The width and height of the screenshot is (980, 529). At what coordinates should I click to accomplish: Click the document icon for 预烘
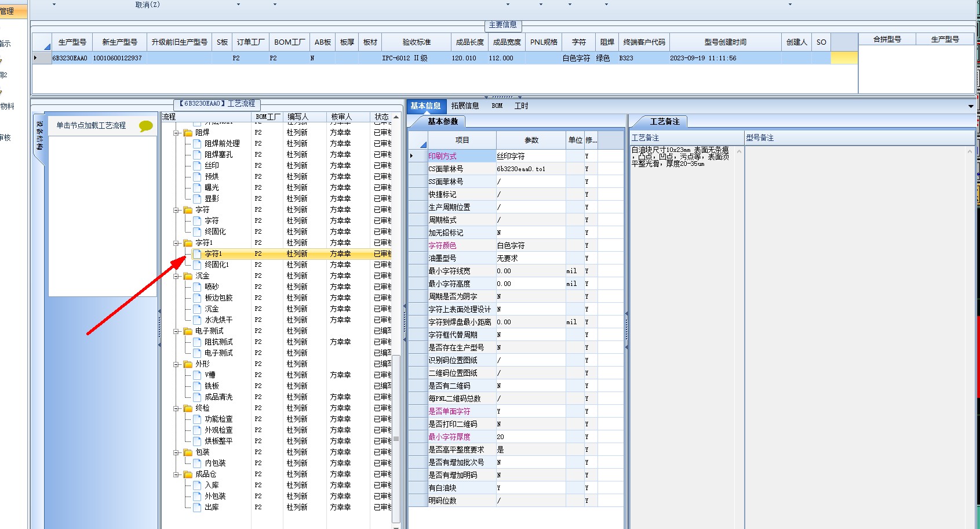coord(197,176)
